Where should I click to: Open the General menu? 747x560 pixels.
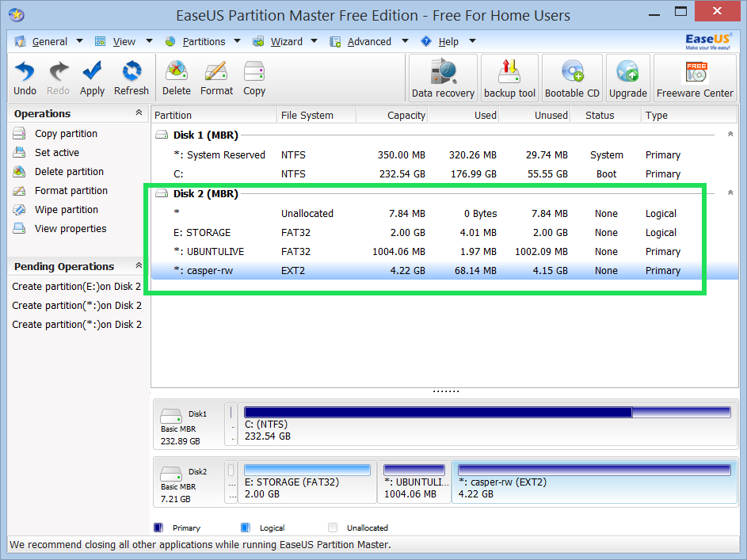(x=50, y=42)
